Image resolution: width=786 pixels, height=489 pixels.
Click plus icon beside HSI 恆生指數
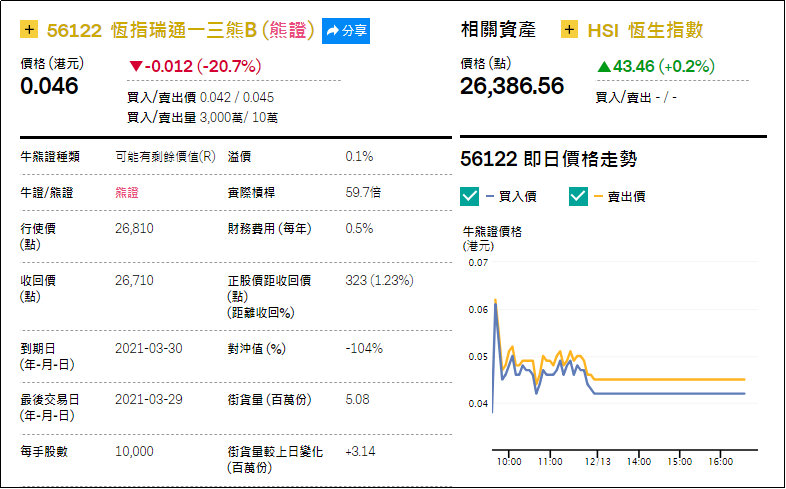click(x=569, y=30)
